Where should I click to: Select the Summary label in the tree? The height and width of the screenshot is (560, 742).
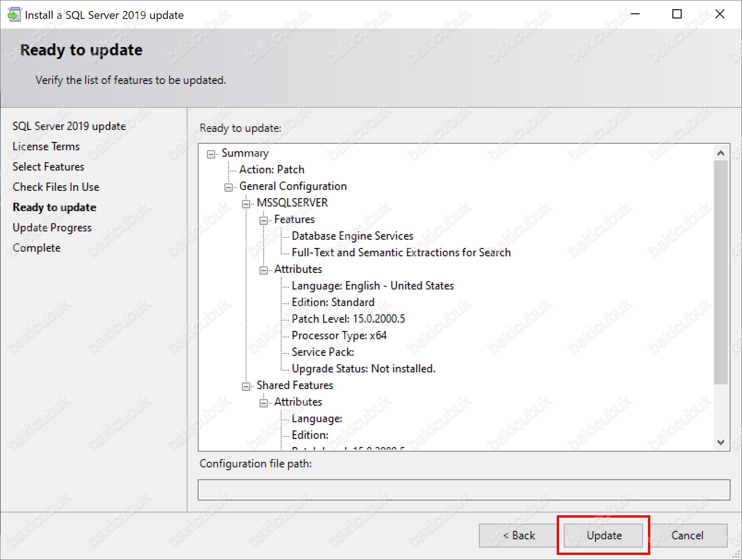[x=245, y=153]
